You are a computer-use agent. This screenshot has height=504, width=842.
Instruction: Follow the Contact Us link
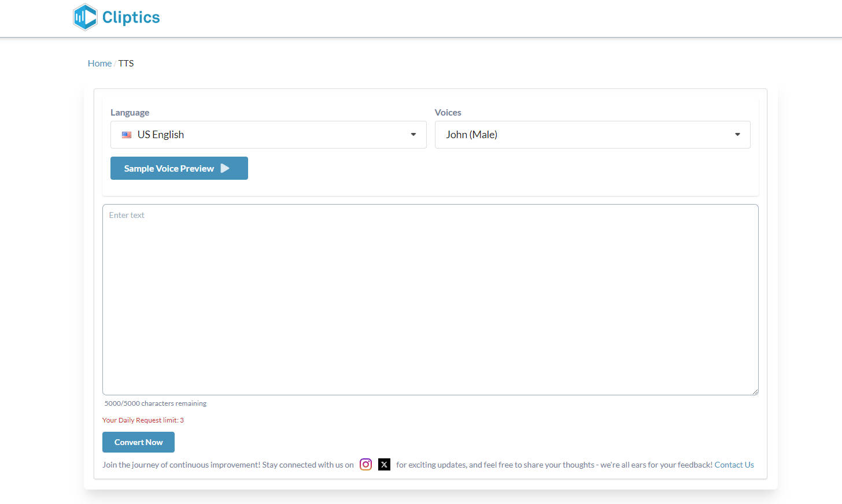734,465
